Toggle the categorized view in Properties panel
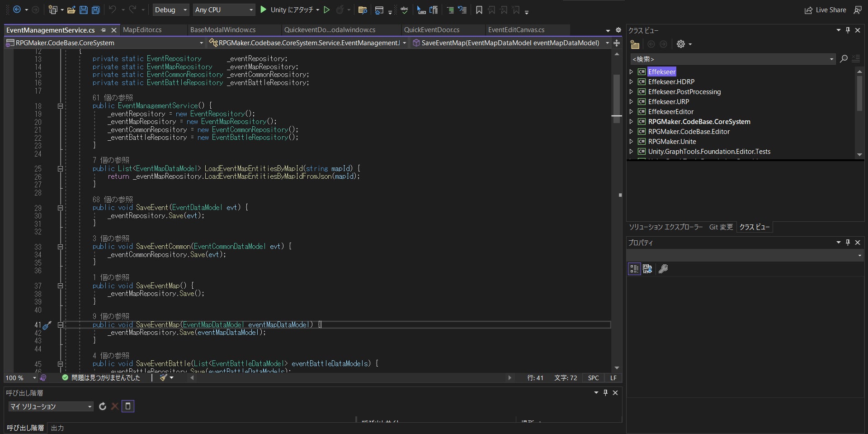 point(634,269)
